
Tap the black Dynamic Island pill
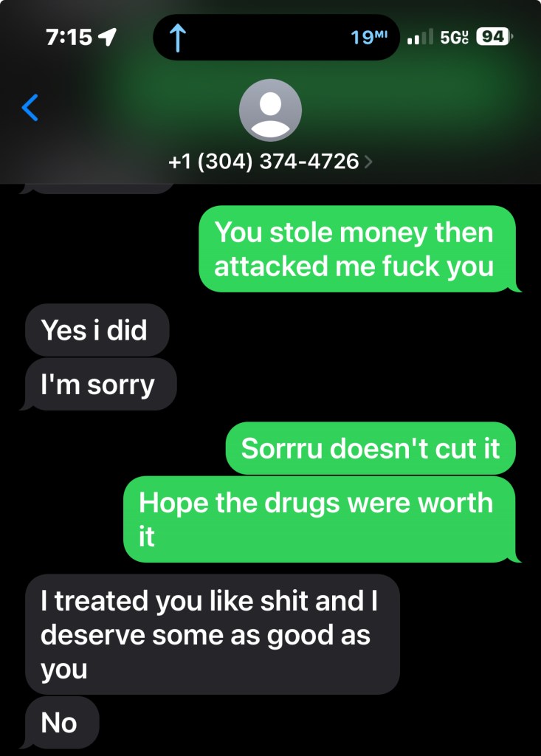(x=276, y=37)
